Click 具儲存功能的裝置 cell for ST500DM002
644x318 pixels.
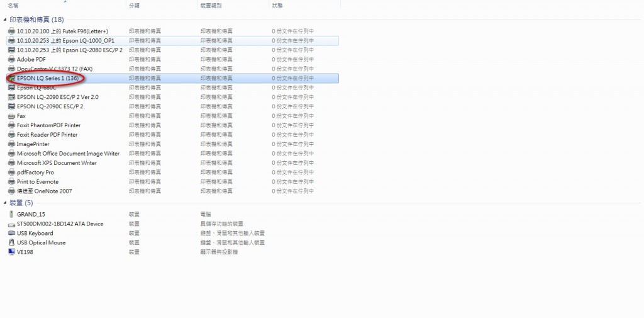[x=222, y=224]
